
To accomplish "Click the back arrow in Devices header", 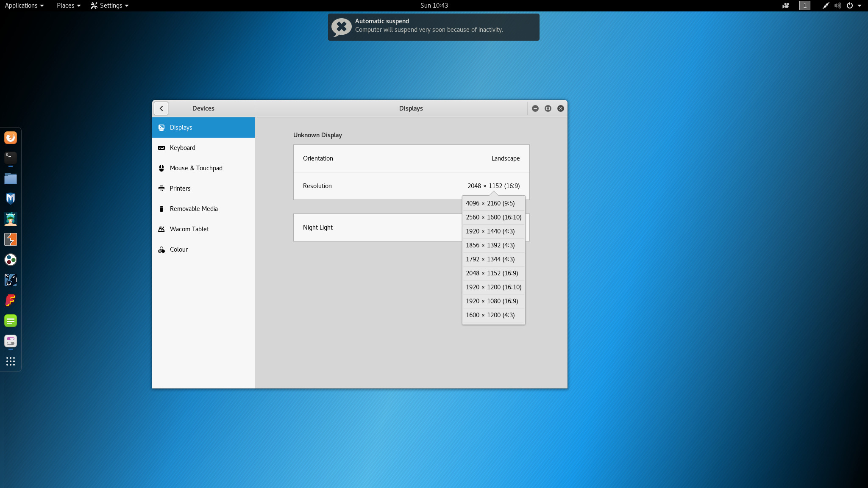I will click(161, 108).
